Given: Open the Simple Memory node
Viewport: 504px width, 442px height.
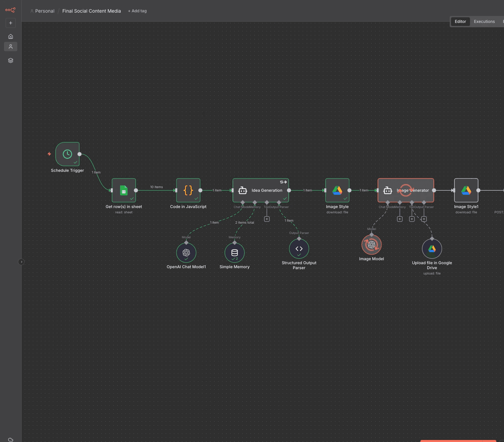Looking at the screenshot, I should (x=235, y=253).
